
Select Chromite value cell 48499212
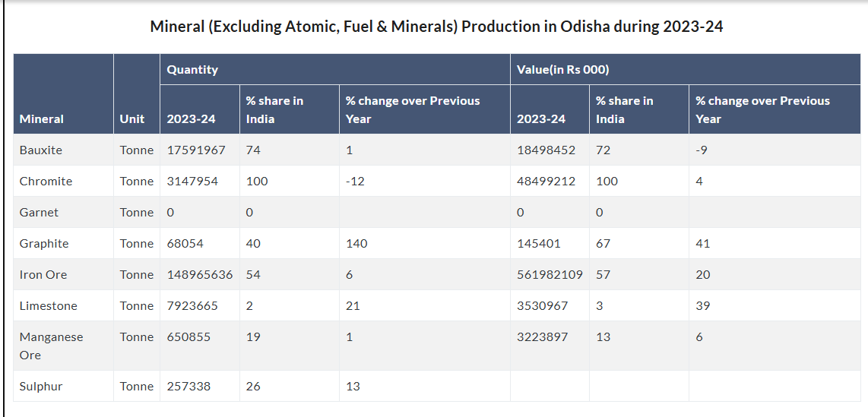click(x=546, y=181)
